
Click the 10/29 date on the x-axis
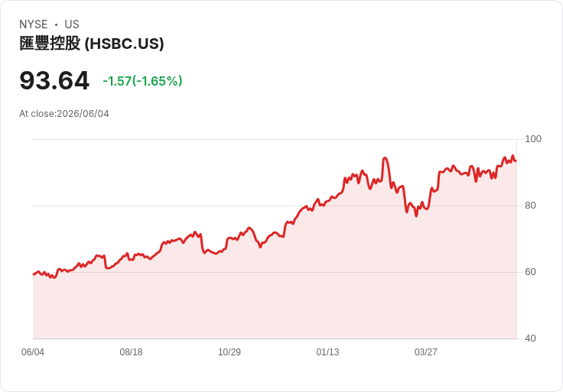229,352
